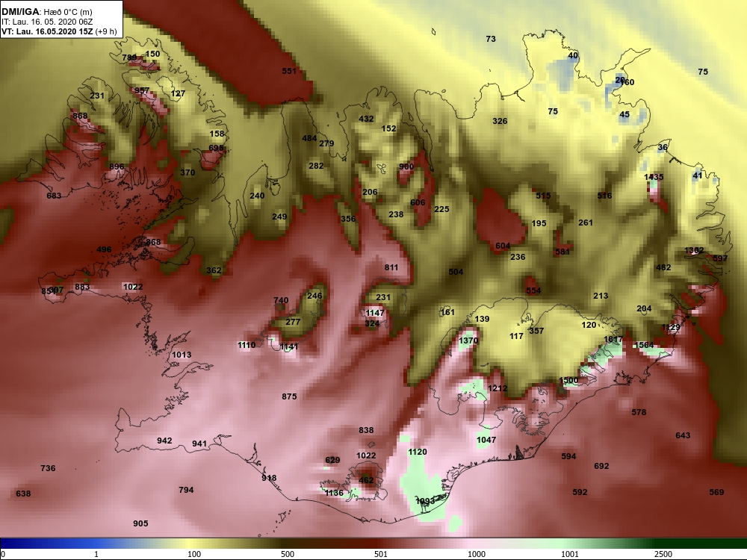Click the map value '515'
The width and height of the screenshot is (747, 560).
tap(543, 195)
